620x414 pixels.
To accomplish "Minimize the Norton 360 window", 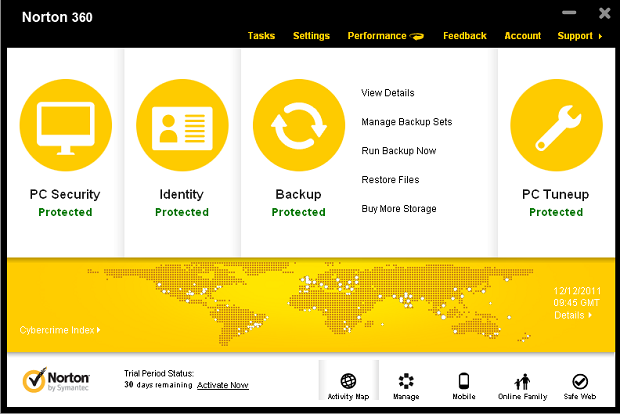I will (569, 13).
